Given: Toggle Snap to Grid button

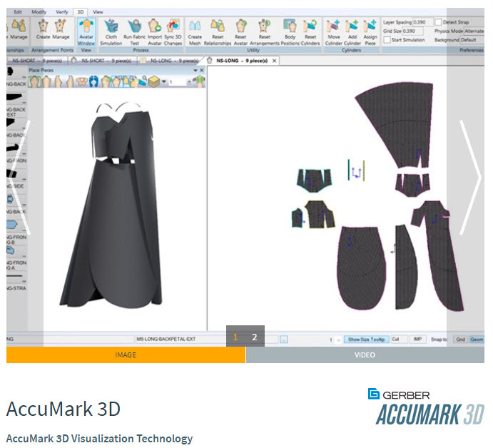Looking at the screenshot, I should tap(460, 340).
